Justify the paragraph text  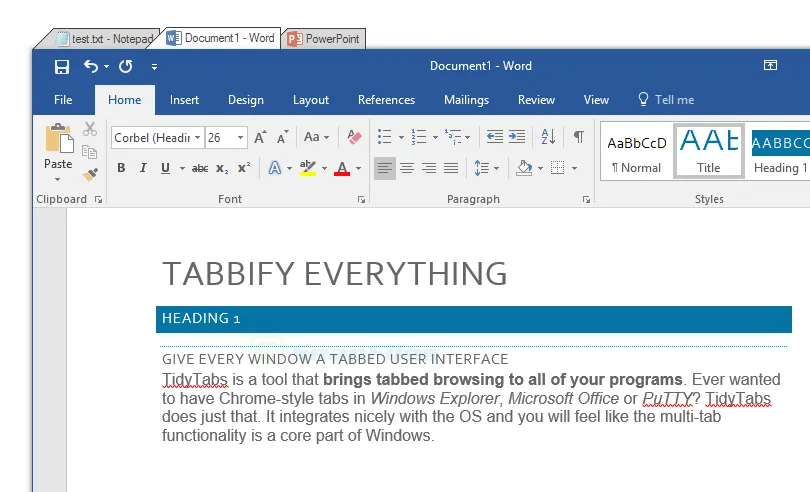(451, 168)
